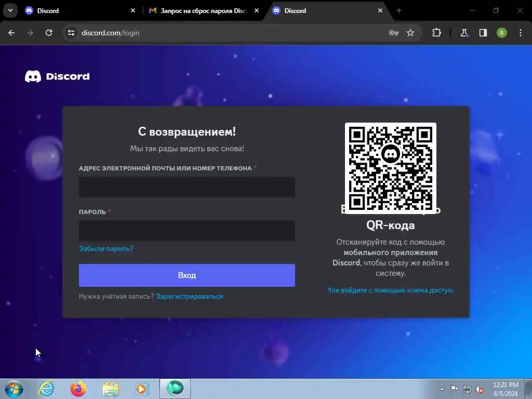Image resolution: width=532 pixels, height=399 pixels.
Task: Click the address bar URL discord.com/login
Action: pos(110,33)
